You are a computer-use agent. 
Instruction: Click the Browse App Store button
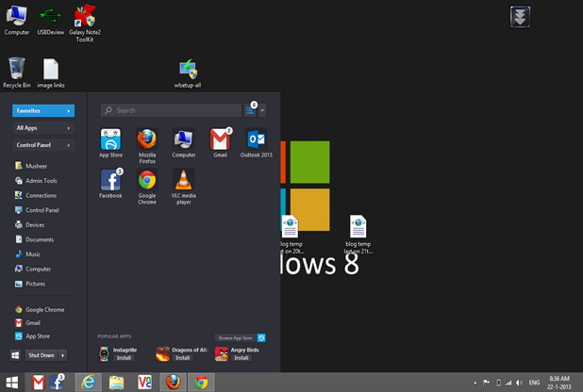[235, 337]
